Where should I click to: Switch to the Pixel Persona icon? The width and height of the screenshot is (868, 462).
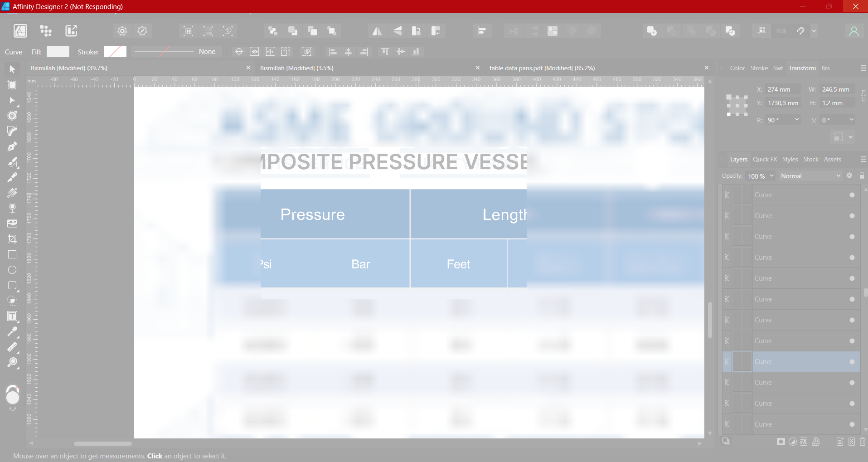click(46, 31)
